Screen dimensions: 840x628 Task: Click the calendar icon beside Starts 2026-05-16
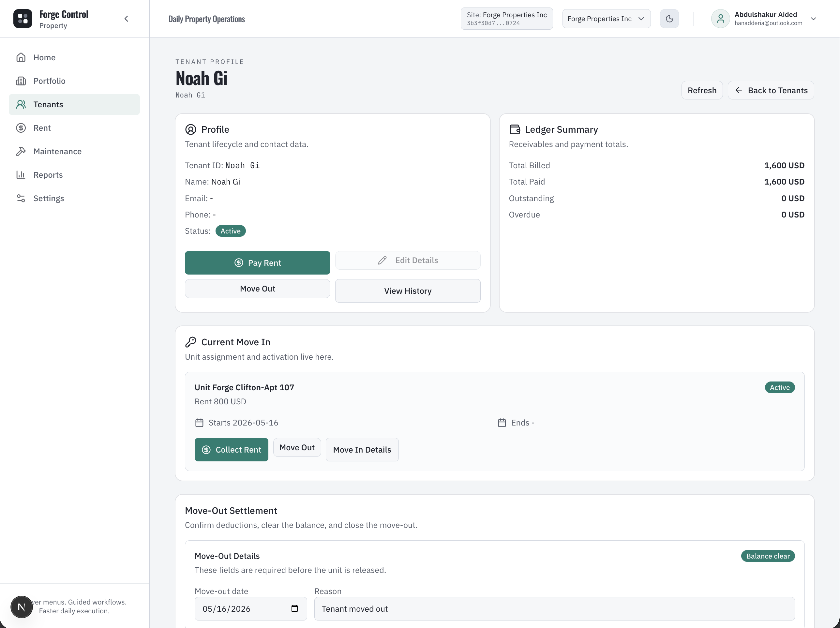(199, 423)
